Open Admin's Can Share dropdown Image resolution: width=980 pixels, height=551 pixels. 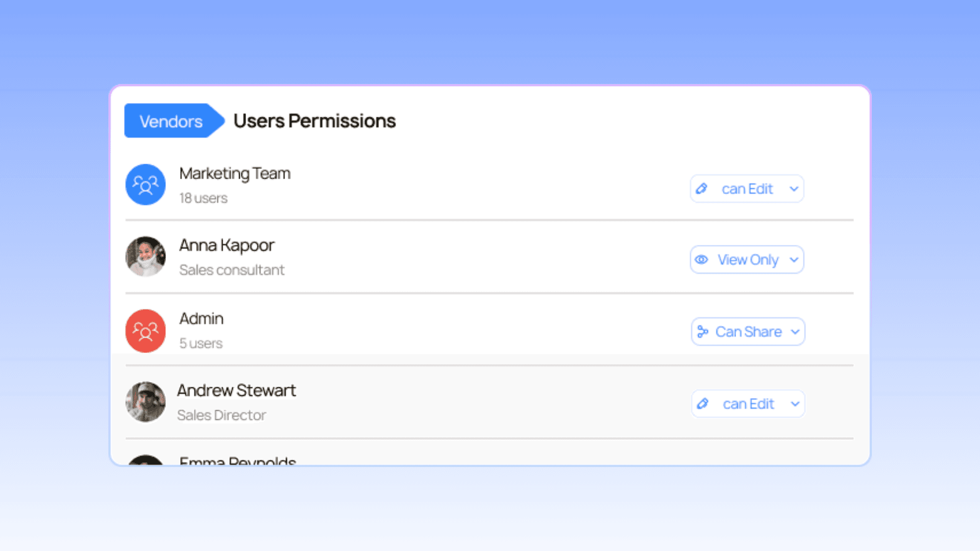748,332
